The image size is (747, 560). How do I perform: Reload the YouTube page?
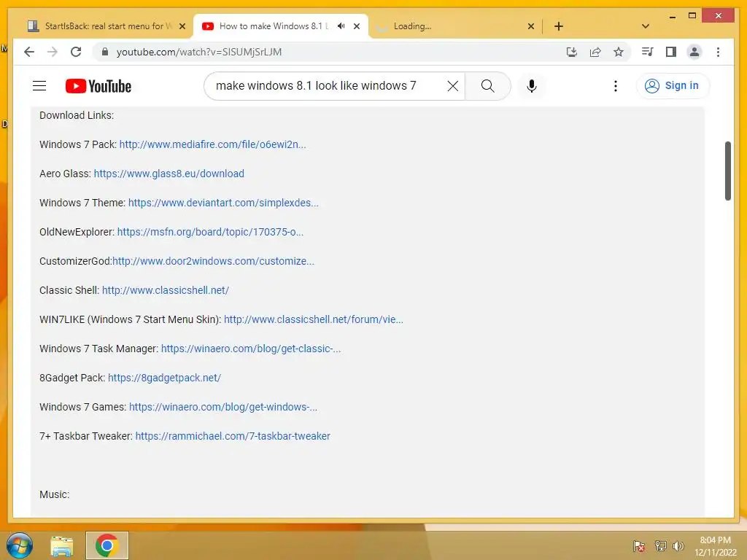[x=76, y=52]
